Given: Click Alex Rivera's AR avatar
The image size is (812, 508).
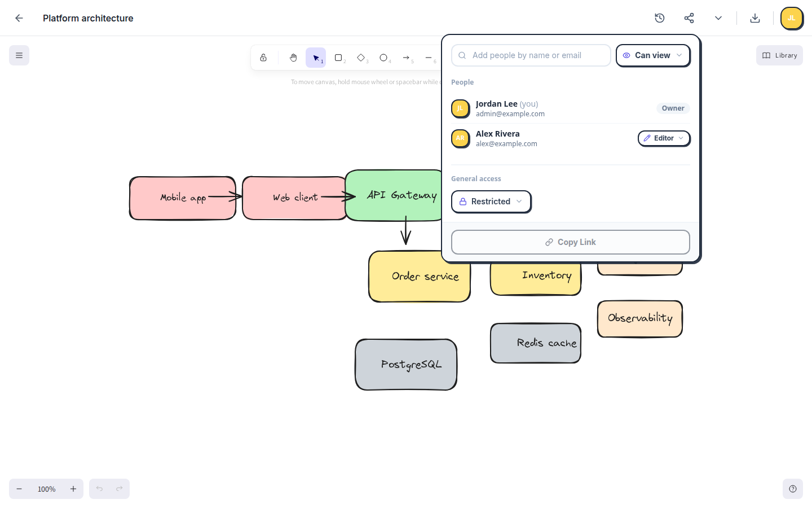Looking at the screenshot, I should (x=460, y=138).
